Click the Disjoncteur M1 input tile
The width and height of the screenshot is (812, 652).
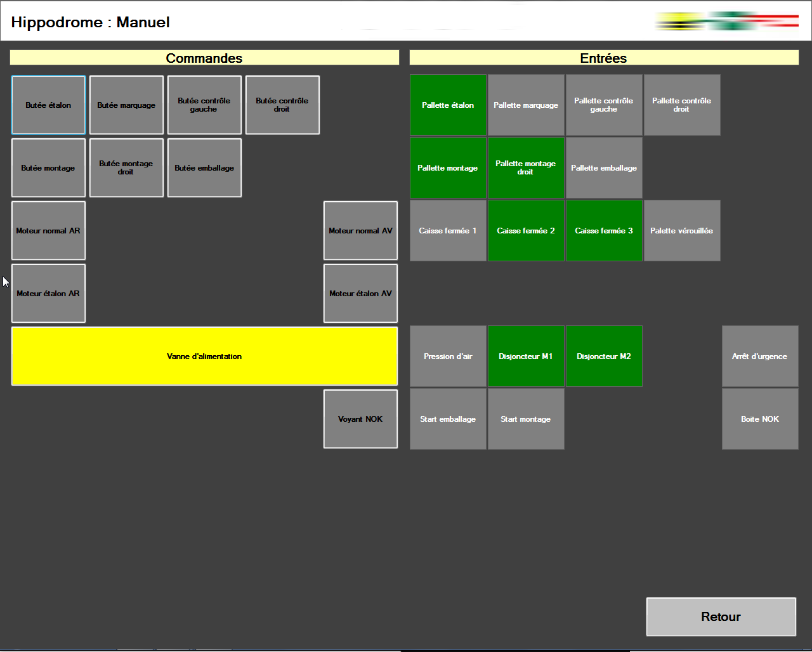click(526, 356)
